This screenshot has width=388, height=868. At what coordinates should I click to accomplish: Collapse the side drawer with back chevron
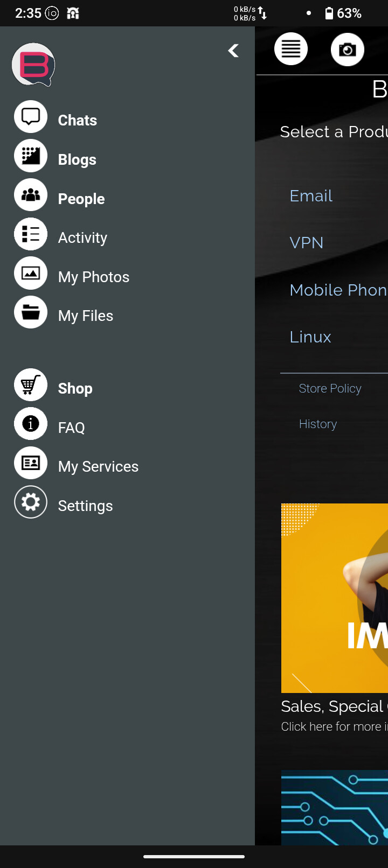(x=233, y=51)
